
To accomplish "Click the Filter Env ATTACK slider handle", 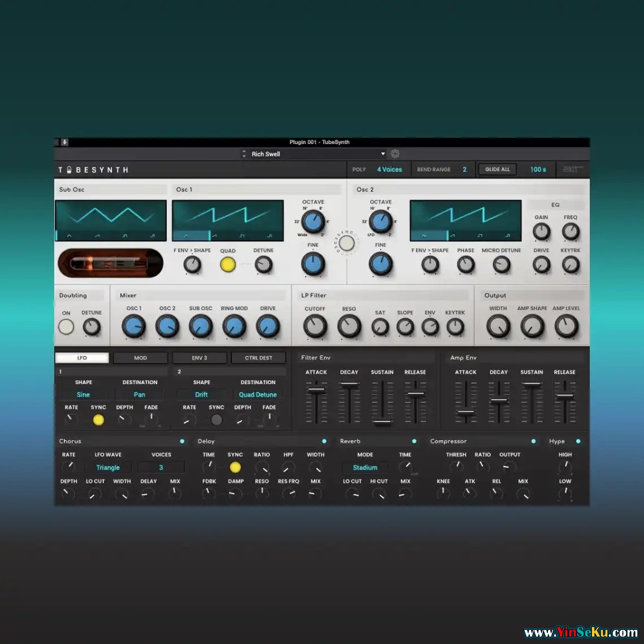I will [316, 390].
